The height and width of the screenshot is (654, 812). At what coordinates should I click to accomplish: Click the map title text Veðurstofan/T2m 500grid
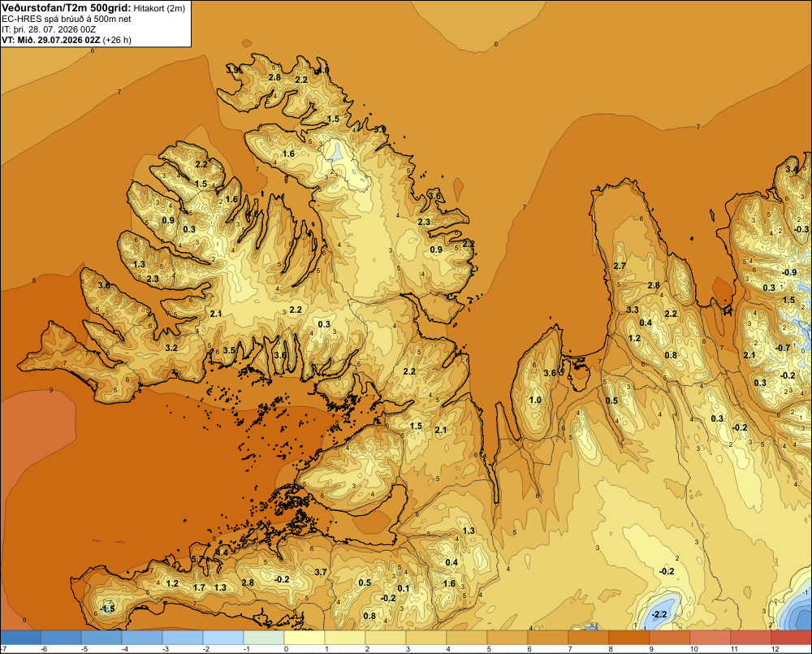[67, 7]
